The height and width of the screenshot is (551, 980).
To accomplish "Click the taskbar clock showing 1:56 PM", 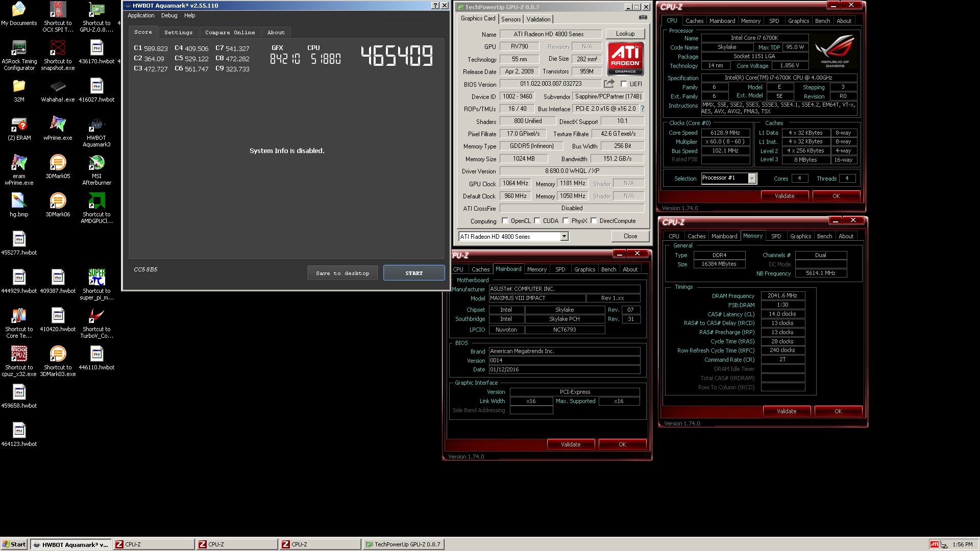I will [962, 544].
